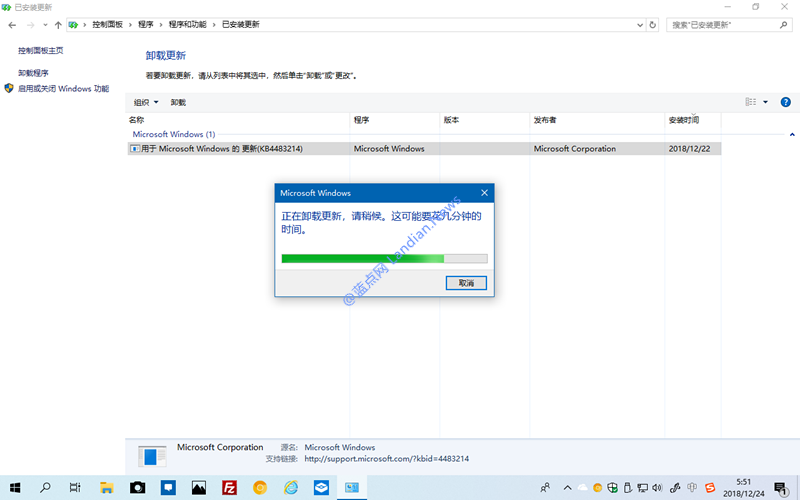Expand the address bar history dropdown
The height and width of the screenshot is (500, 800).
pyautogui.click(x=640, y=25)
